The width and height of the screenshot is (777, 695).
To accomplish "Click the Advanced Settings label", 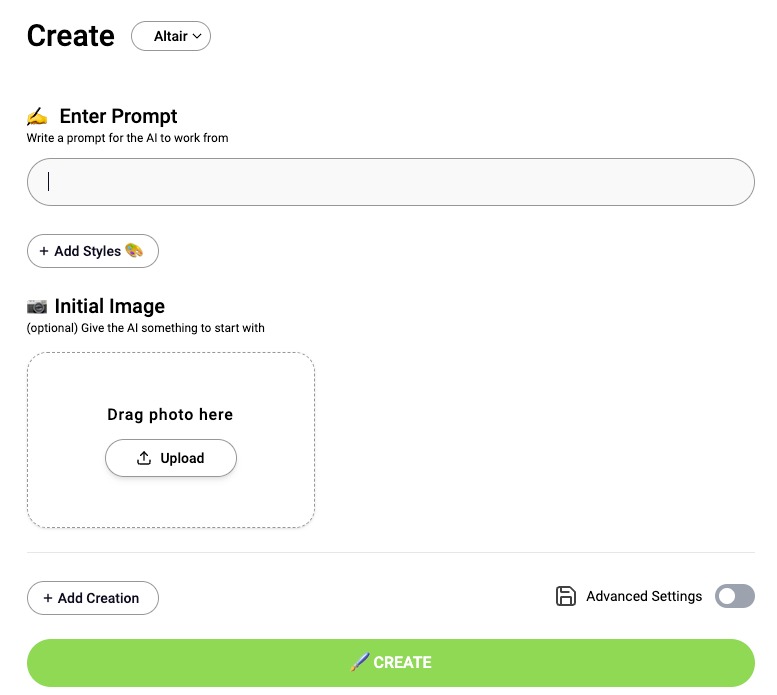I will [644, 596].
